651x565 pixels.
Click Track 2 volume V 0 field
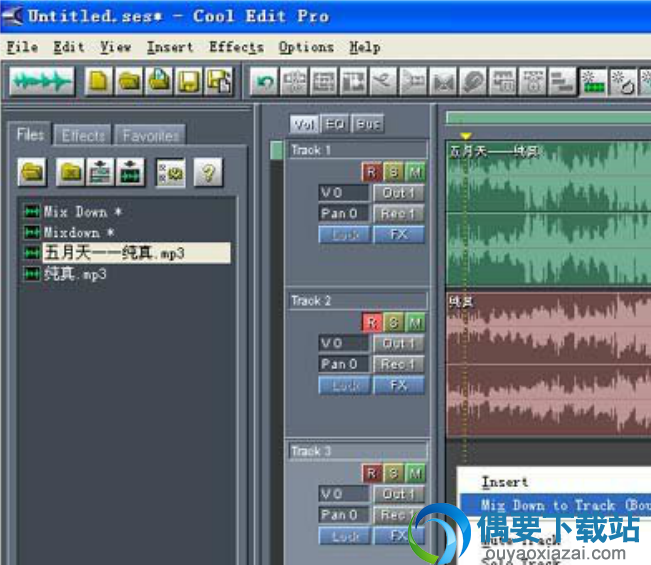pyautogui.click(x=343, y=343)
